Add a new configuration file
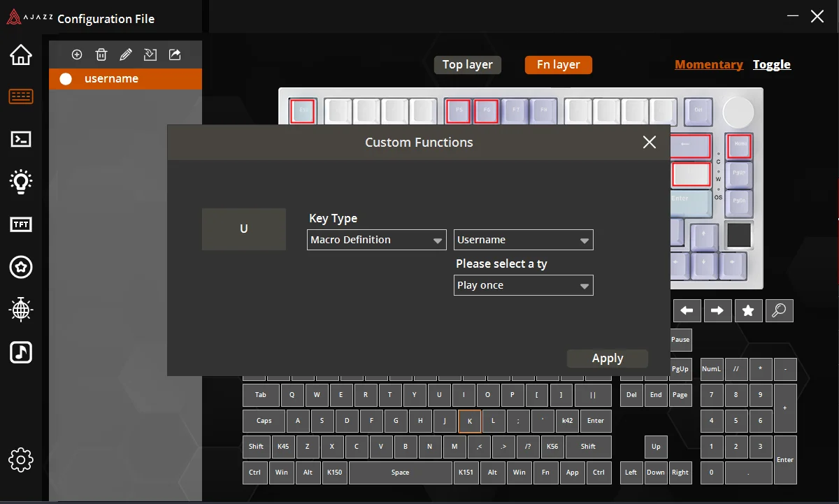839x504 pixels. coord(77,55)
